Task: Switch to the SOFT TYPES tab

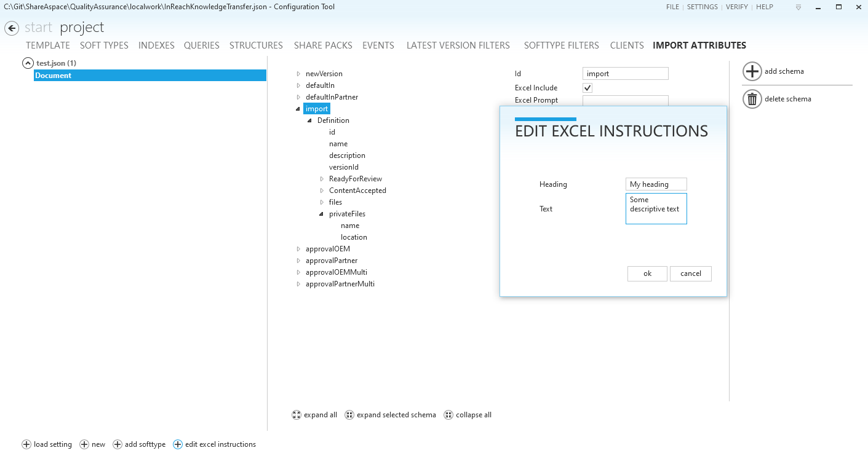Action: click(104, 45)
